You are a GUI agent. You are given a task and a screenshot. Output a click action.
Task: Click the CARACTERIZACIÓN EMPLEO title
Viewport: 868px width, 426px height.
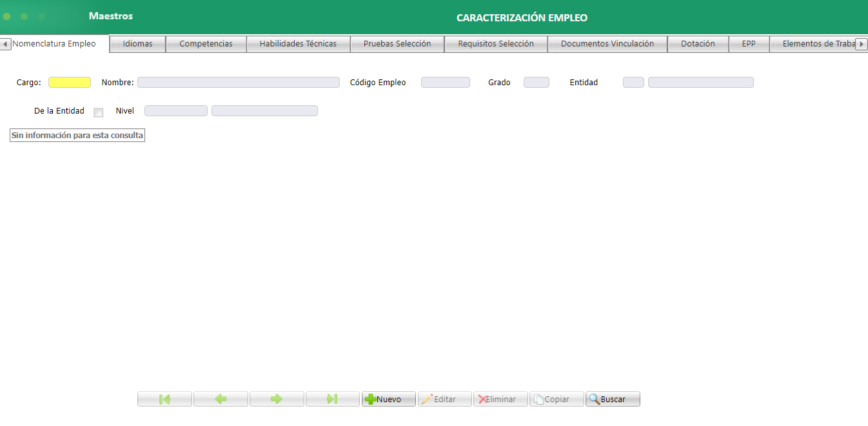522,18
